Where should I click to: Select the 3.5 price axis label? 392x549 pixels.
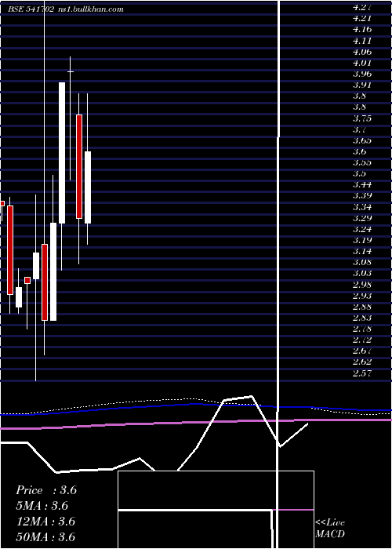click(x=359, y=173)
